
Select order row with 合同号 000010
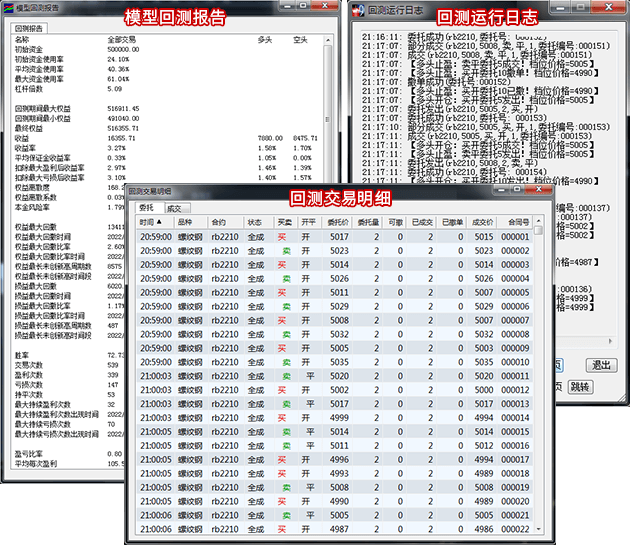tap(335, 362)
